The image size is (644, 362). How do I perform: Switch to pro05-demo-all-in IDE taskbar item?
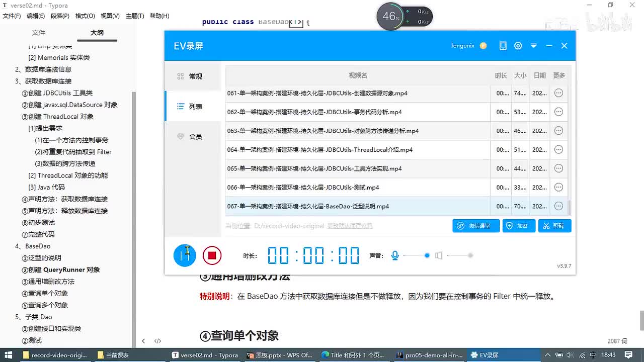click(429, 355)
